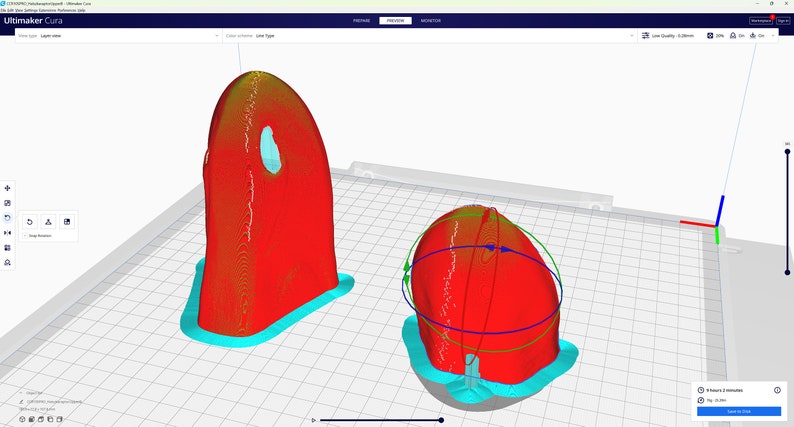Select the Scale tool in left toolbar
The image size is (794, 427).
tap(7, 203)
